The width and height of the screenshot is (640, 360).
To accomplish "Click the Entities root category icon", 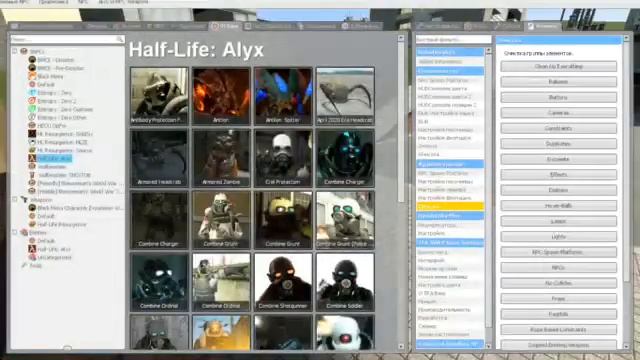I will click(24, 233).
